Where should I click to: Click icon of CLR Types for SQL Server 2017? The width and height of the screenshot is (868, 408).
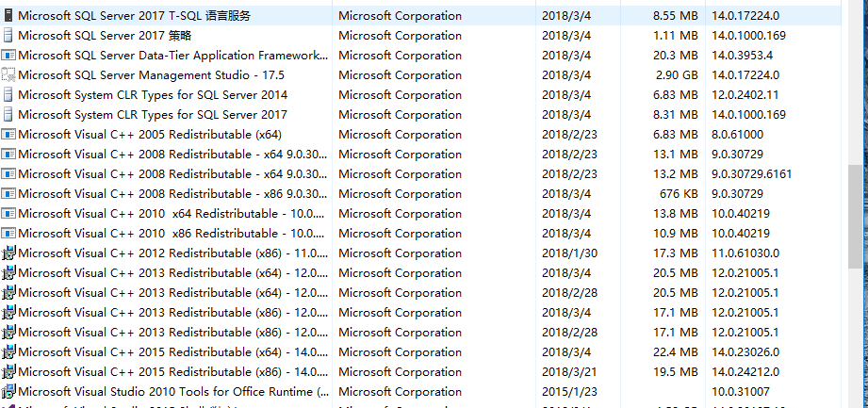pyautogui.click(x=8, y=115)
